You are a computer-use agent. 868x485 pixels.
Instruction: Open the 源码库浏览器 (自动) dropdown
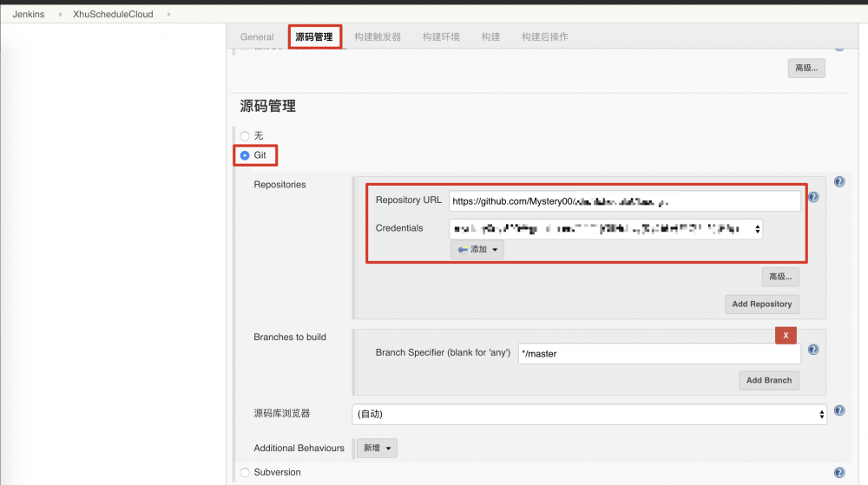pyautogui.click(x=589, y=414)
